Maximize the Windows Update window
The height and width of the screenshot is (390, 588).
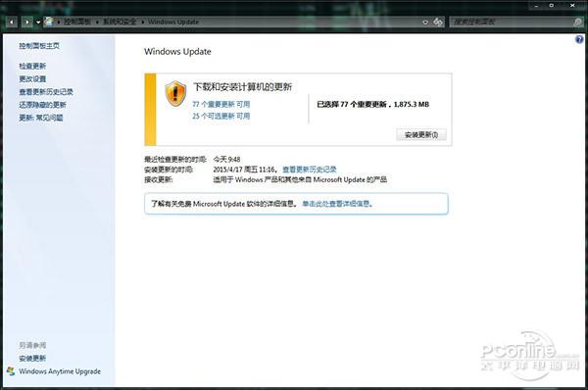551,6
